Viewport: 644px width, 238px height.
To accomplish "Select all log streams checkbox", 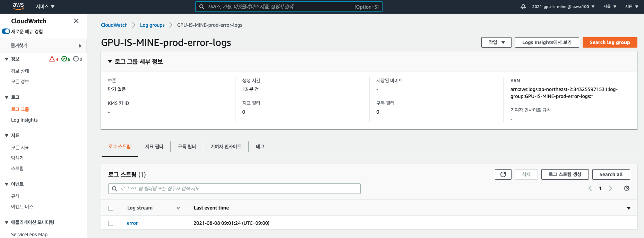I will tap(111, 208).
